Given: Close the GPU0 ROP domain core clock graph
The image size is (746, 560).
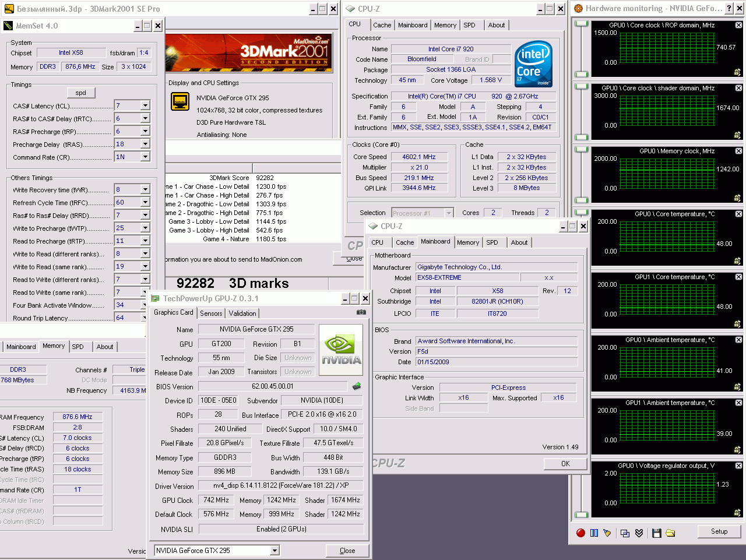Looking at the screenshot, I should tap(738, 25).
